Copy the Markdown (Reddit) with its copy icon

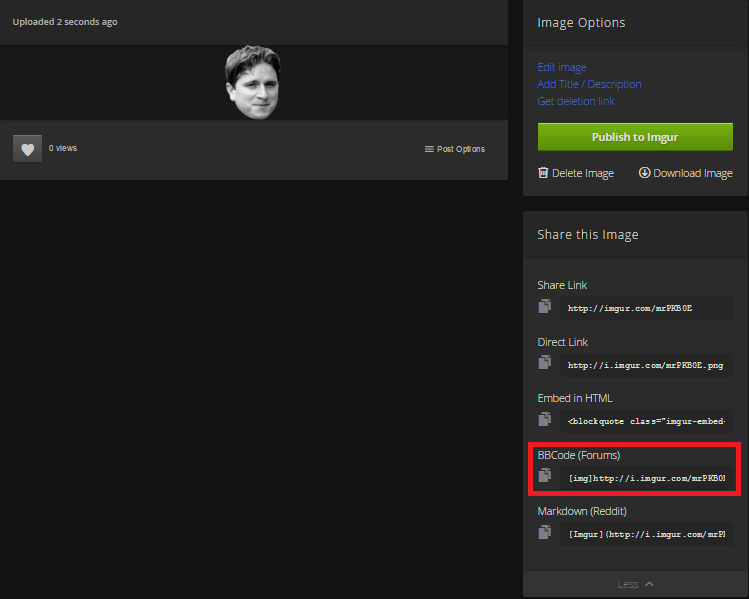545,532
